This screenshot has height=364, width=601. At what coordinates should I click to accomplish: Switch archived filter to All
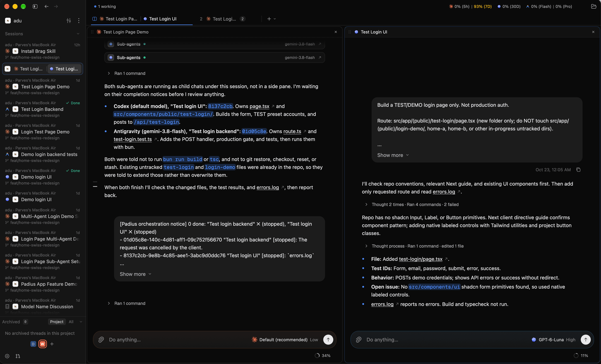point(71,322)
